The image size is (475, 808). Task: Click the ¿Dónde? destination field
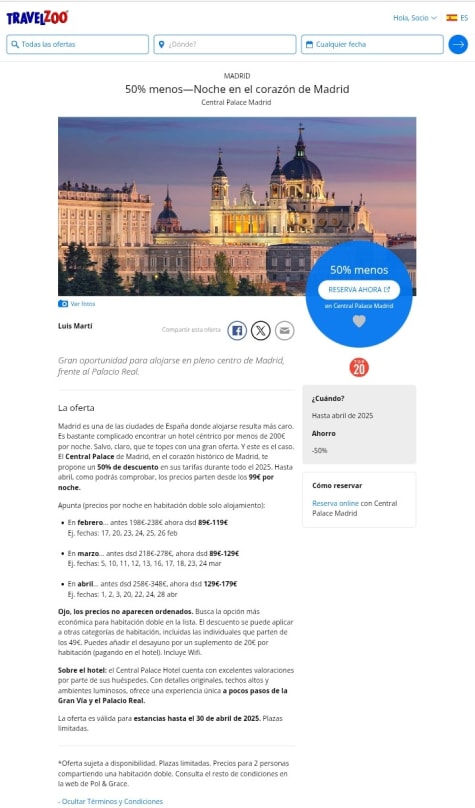[225, 44]
